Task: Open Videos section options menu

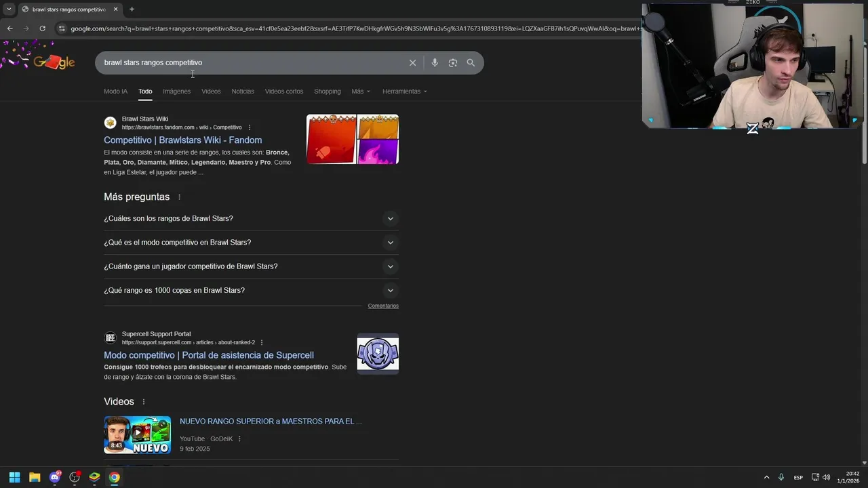Action: tap(144, 402)
